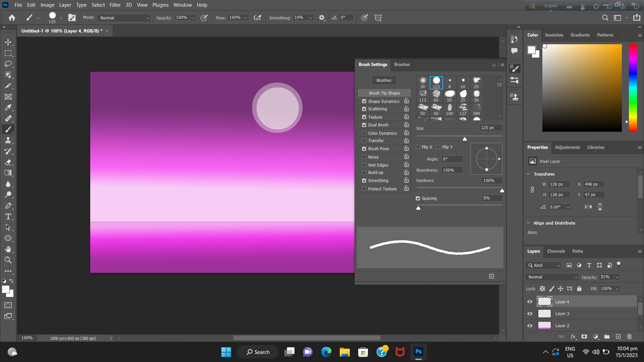
Task: Click the Brush Tip Shape entry
Action: click(x=384, y=93)
